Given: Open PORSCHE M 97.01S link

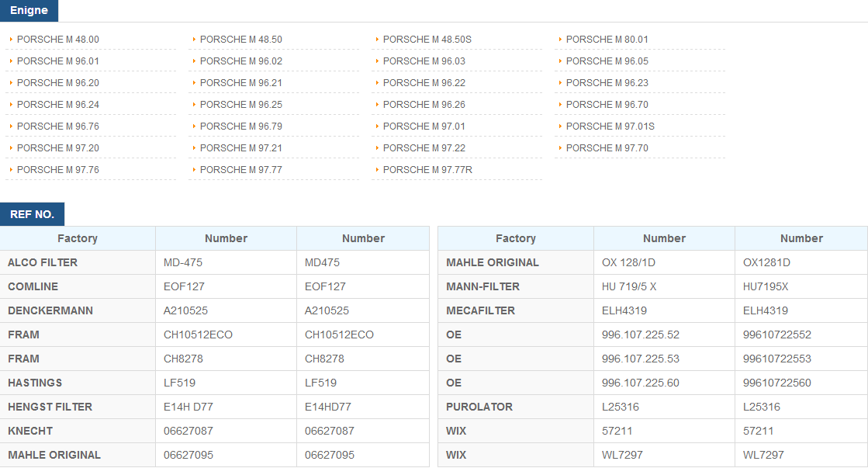Looking at the screenshot, I should (x=610, y=127).
